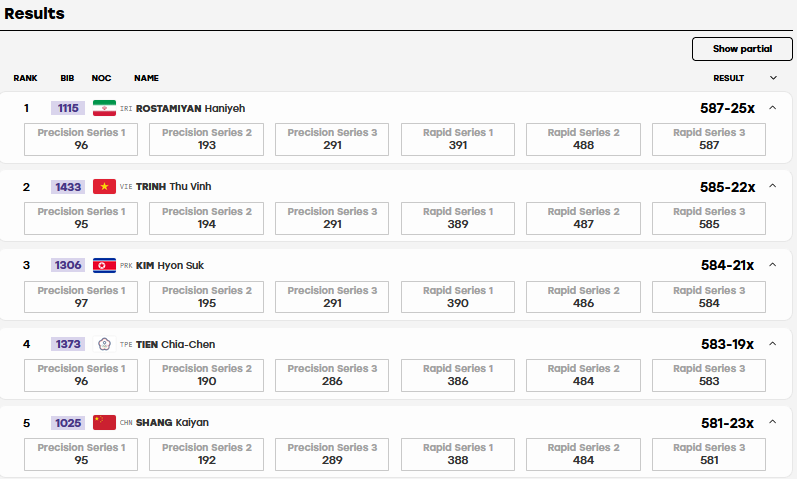This screenshot has width=797, height=479.
Task: Click the Iran flag icon
Action: click(x=104, y=108)
